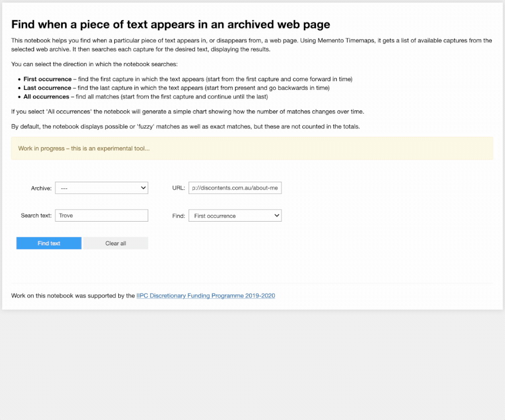505x420 pixels.
Task: Click the URL field label
Action: (179, 188)
